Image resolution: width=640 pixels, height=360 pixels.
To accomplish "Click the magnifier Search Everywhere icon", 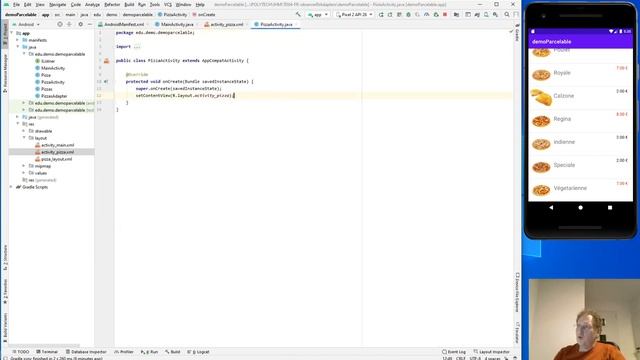I will click(x=507, y=15).
